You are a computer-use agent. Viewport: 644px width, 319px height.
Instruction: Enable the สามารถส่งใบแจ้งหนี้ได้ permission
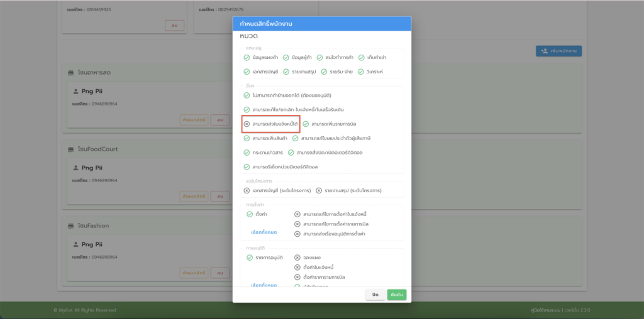point(247,124)
